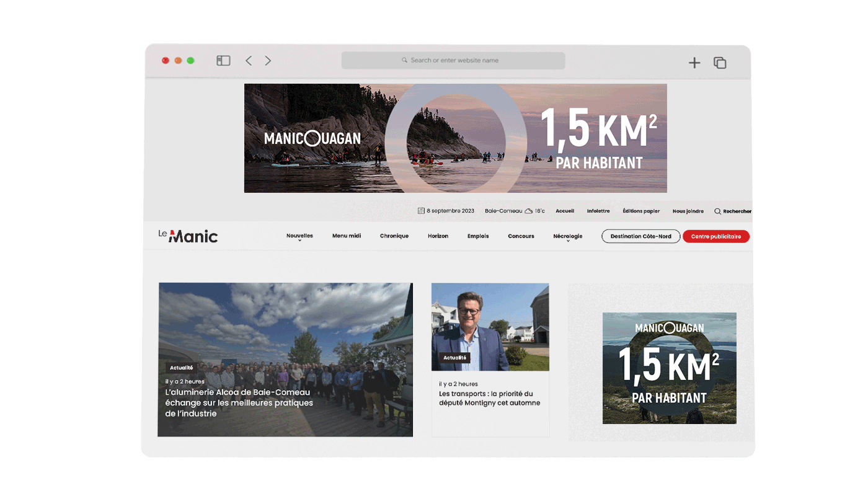Screen dimensions: 868x496
Task: Open the Concours section
Action: (x=521, y=236)
